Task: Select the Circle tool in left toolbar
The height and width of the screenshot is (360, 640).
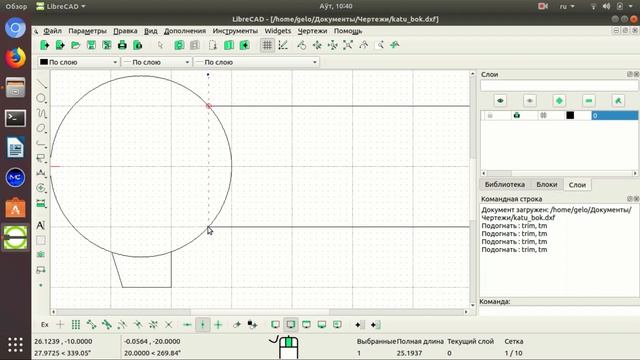Action: tap(41, 98)
